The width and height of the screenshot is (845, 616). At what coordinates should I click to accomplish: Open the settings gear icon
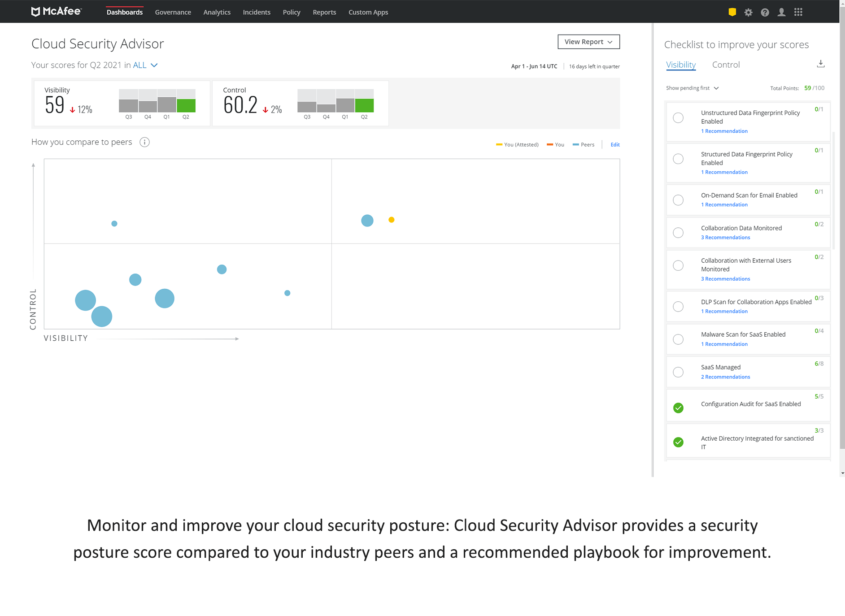748,12
